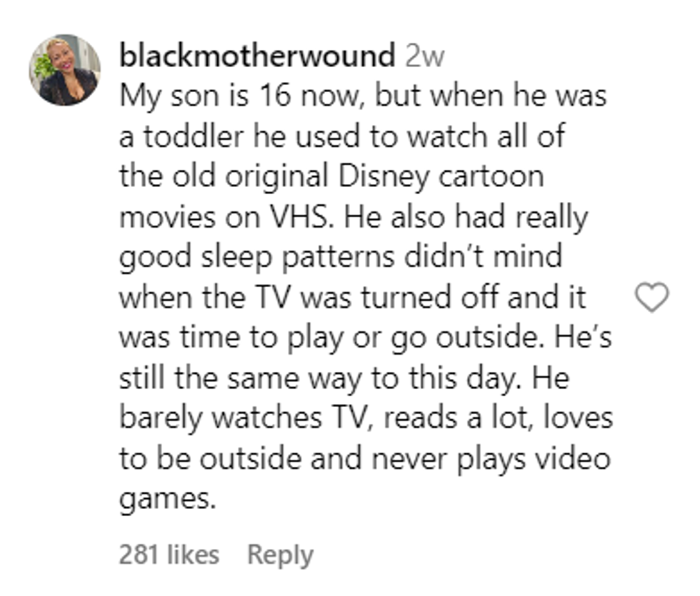Click the word movies in the comment
This screenshot has height=596, width=700.
coord(167,217)
